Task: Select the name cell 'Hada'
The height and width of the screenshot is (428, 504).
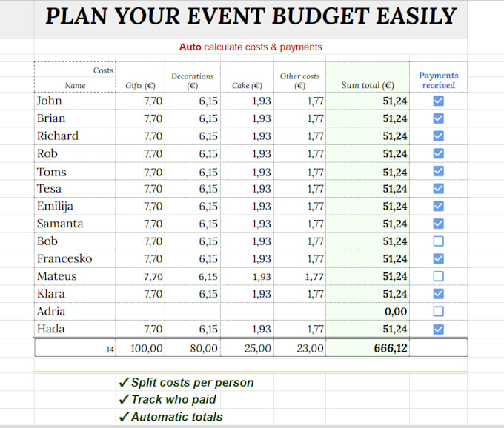Action: (x=75, y=329)
